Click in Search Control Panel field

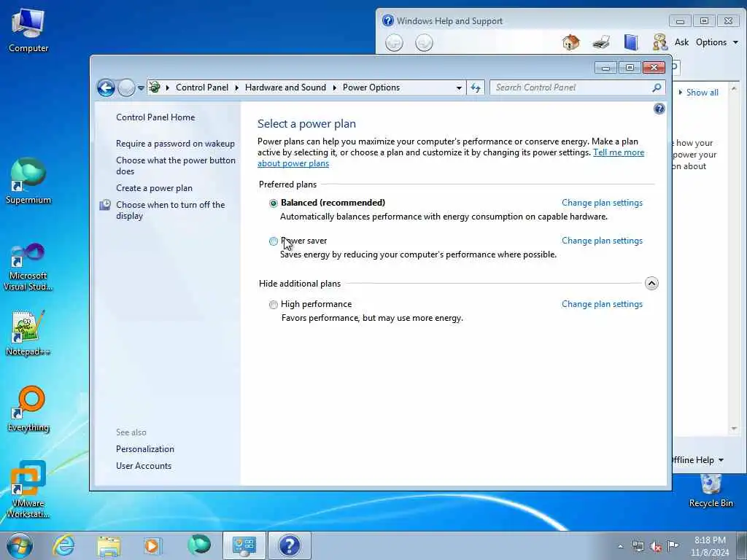click(572, 87)
